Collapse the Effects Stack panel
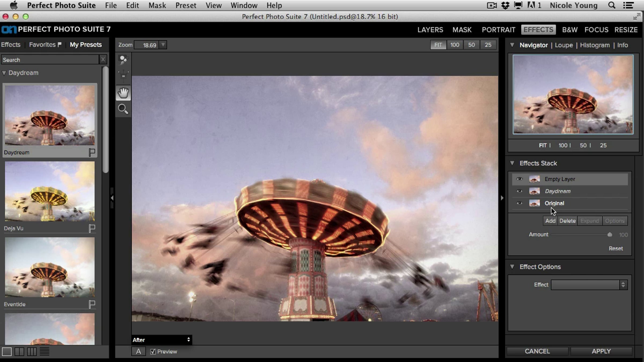The height and width of the screenshot is (362, 644). tap(512, 163)
